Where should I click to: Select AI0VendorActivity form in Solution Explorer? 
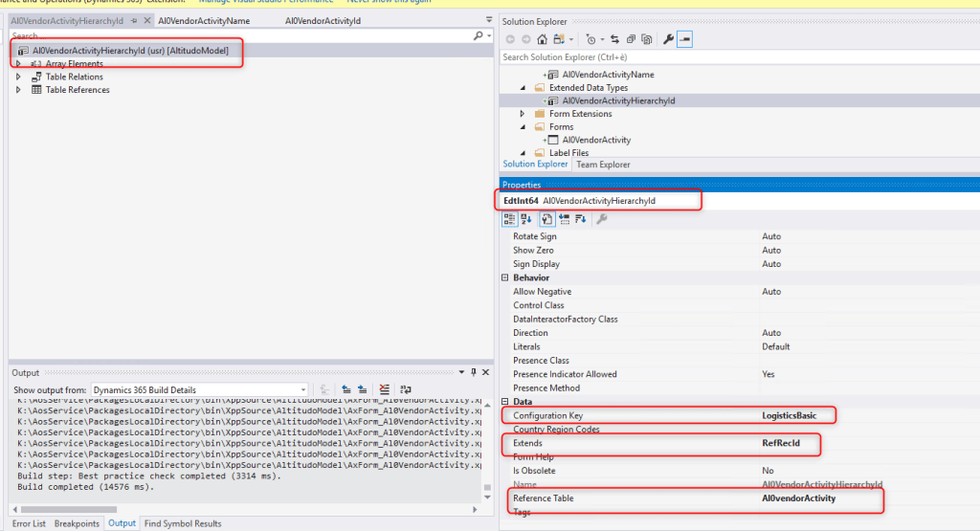click(596, 140)
